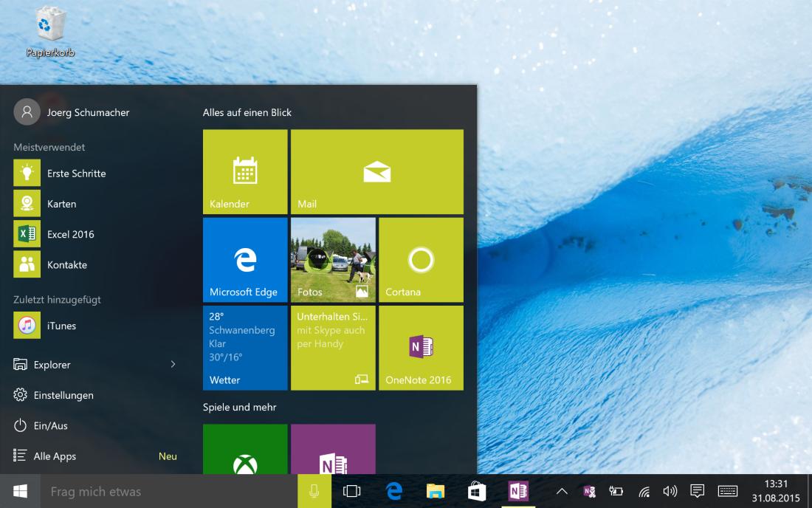
Task: Launch Karten maps app
Action: (x=94, y=204)
